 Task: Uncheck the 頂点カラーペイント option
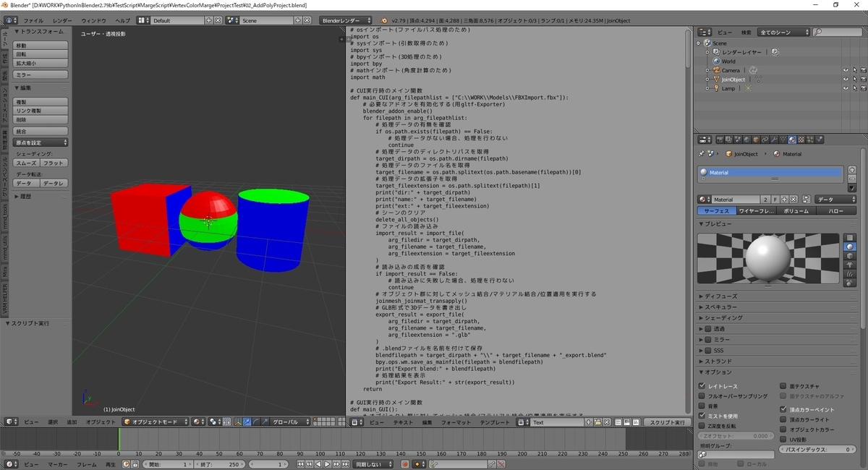pyautogui.click(x=783, y=409)
